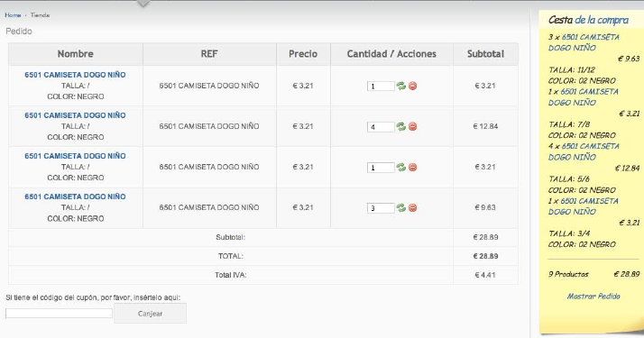644x338 pixels.
Task: Update quantity icon in the first cart row
Action: (400, 86)
